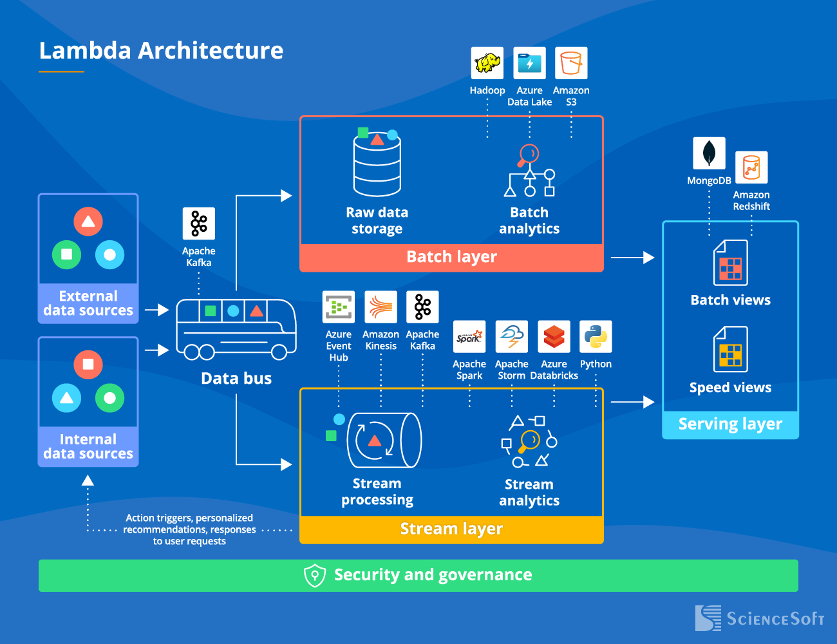Click the Apache Kafka icon near Data bus

198,222
